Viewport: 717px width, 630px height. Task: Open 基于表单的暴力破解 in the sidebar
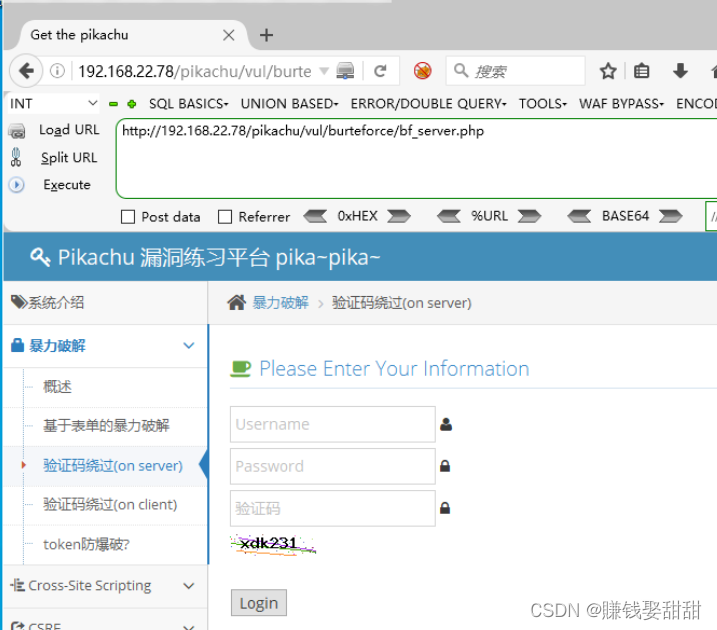pyautogui.click(x=107, y=426)
